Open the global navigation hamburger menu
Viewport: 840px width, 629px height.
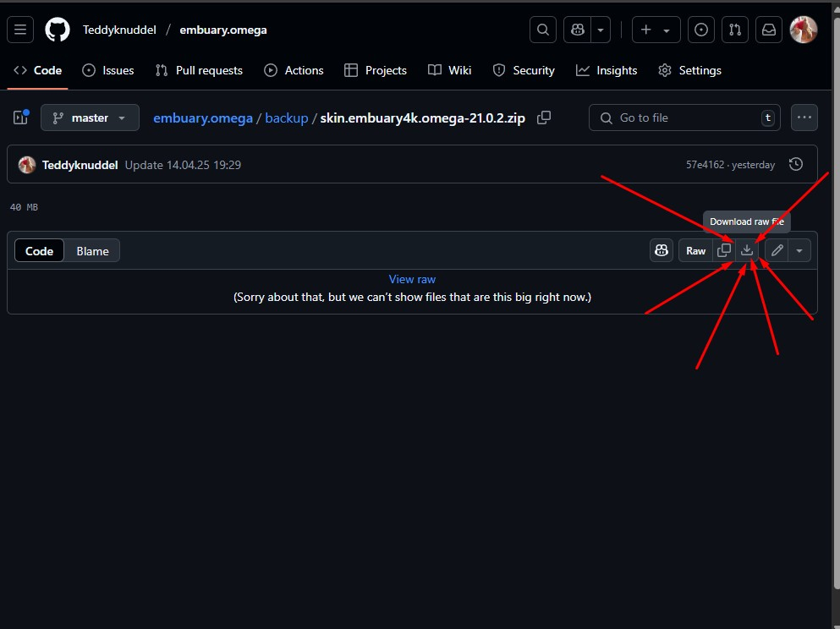tap(20, 30)
